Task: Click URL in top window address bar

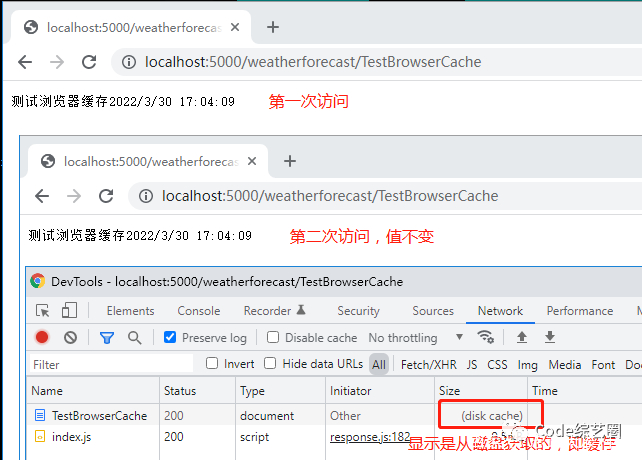Action: (313, 62)
